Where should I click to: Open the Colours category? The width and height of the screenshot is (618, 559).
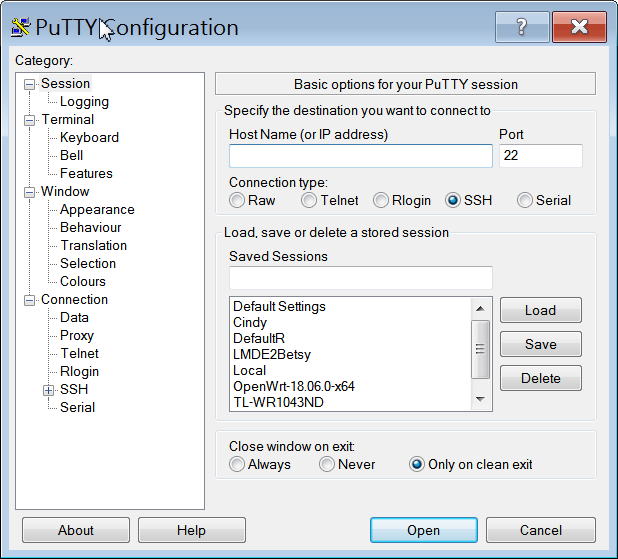point(83,281)
